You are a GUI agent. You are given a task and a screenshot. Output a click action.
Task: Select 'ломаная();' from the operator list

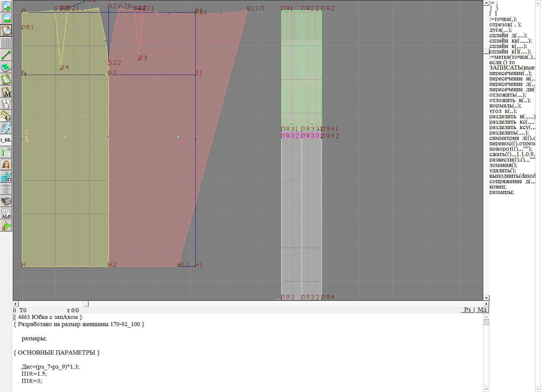pyautogui.click(x=503, y=165)
